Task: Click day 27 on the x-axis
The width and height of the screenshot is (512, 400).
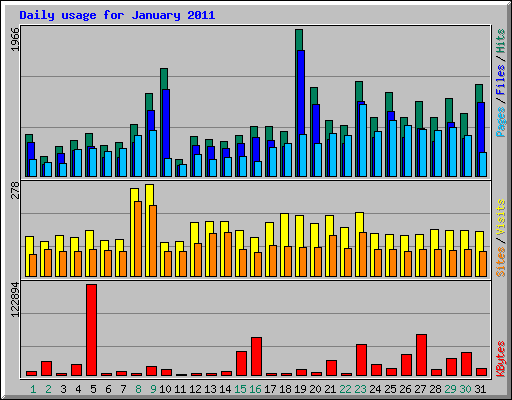Action: pos(420,389)
